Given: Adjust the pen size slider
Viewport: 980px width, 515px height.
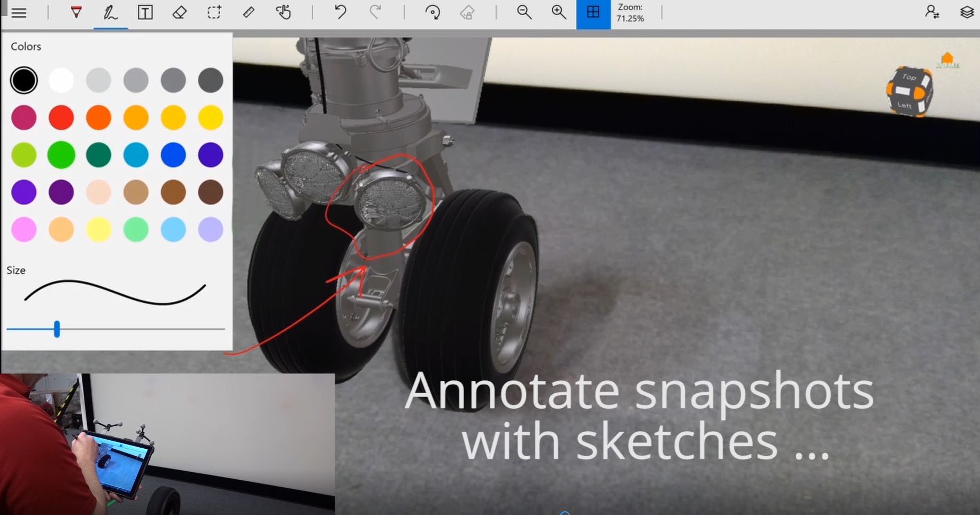Looking at the screenshot, I should pyautogui.click(x=57, y=330).
